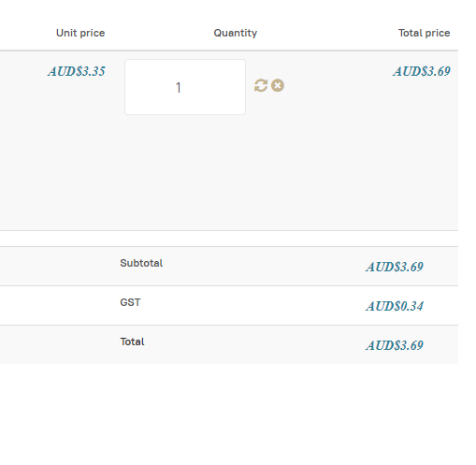The image size is (476, 465).
Task: Click the GST label
Action: (x=130, y=302)
